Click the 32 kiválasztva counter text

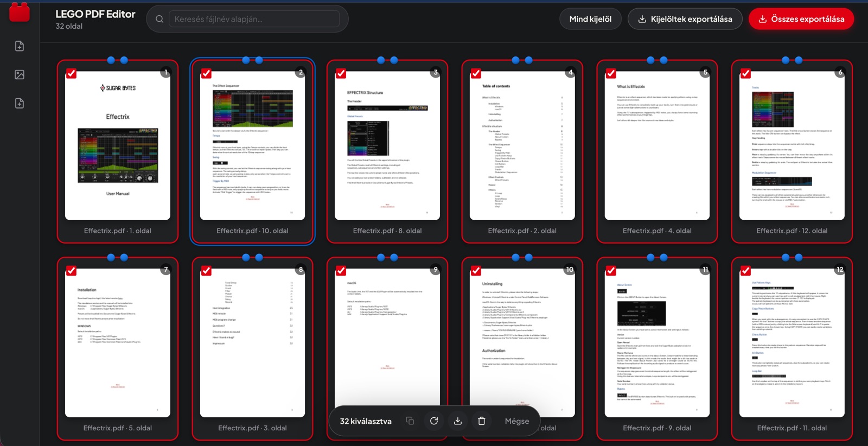pos(366,421)
